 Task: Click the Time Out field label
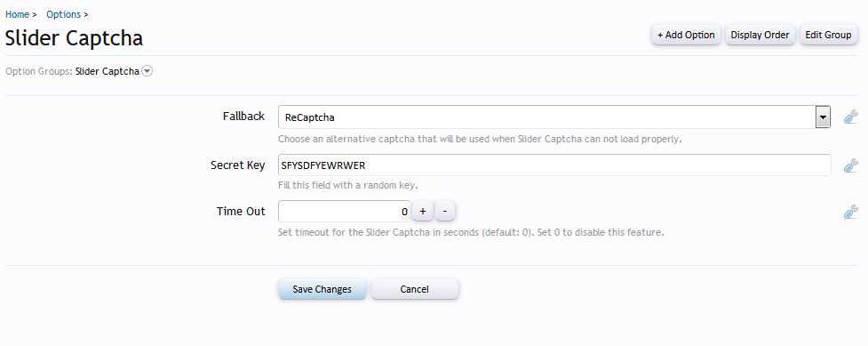(x=241, y=212)
